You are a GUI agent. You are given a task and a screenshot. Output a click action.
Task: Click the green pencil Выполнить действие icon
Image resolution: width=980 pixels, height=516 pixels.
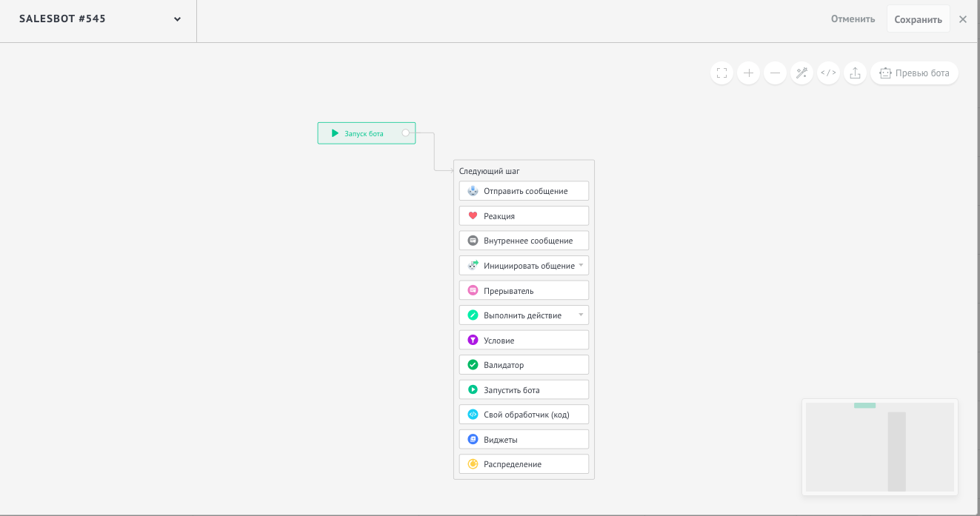[473, 315]
